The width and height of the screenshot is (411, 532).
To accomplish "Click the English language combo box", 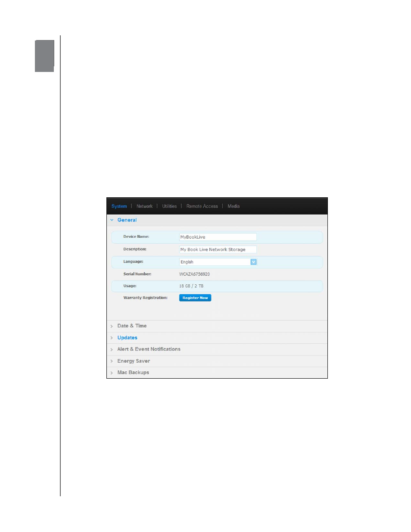I will click(218, 262).
